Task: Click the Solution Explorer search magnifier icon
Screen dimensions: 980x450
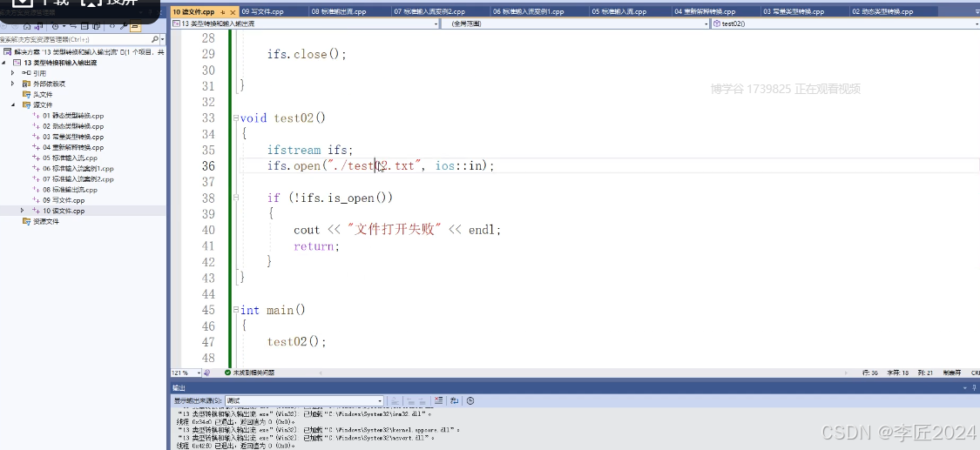Action: click(x=155, y=39)
